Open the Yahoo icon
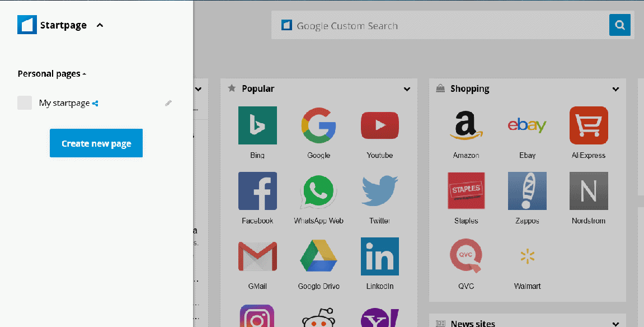644x327 pixels. (x=379, y=316)
